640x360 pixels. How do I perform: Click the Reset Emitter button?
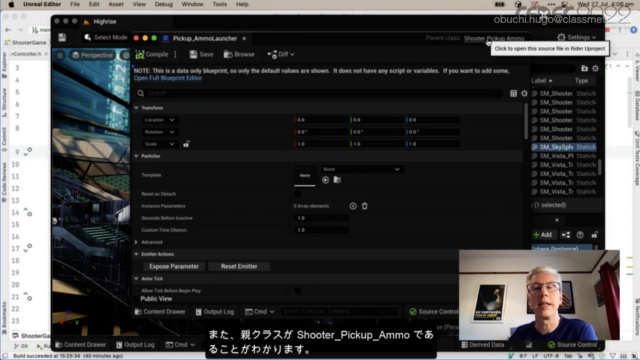[x=239, y=267]
